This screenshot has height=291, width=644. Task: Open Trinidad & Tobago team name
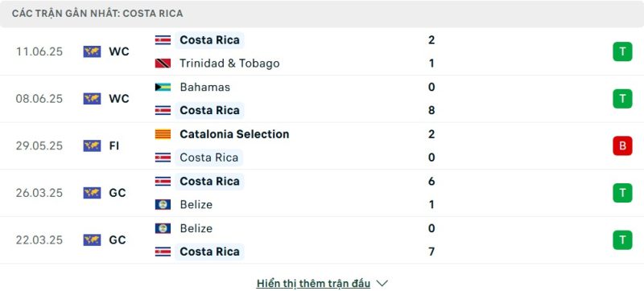(229, 64)
